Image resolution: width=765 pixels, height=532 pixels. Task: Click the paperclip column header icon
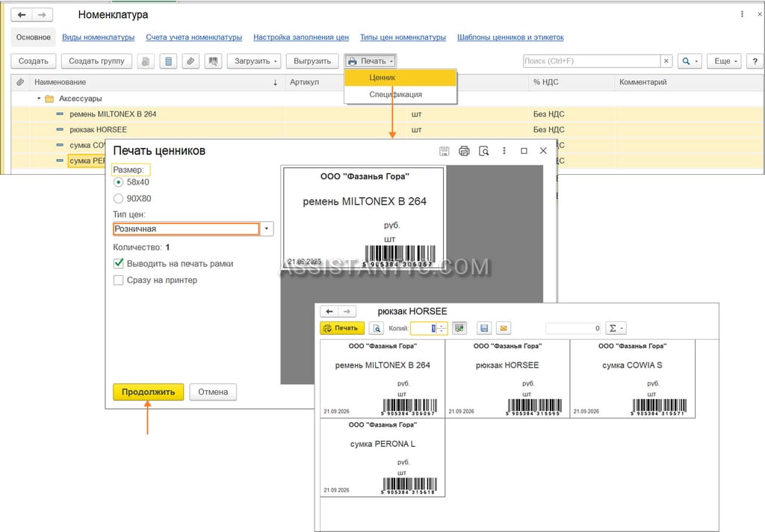[x=20, y=82]
